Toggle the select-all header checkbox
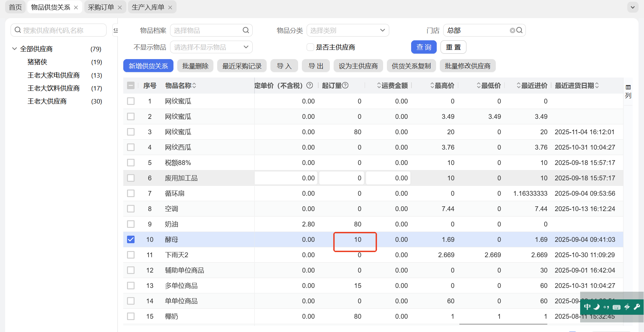Screen dimensions: 644x332 (131, 85)
